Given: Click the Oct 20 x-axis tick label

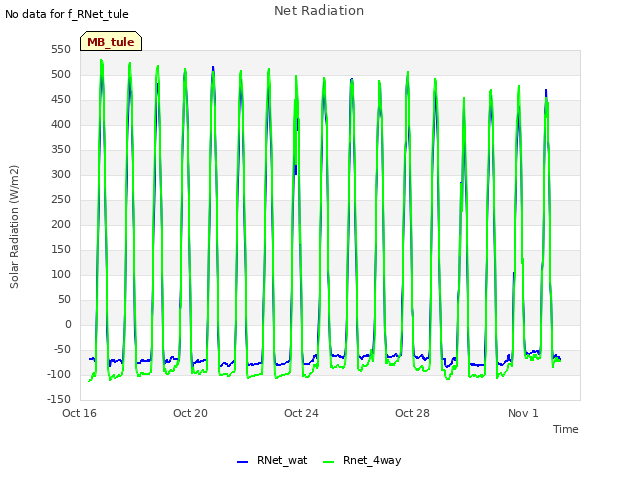Looking at the screenshot, I should [x=191, y=413].
